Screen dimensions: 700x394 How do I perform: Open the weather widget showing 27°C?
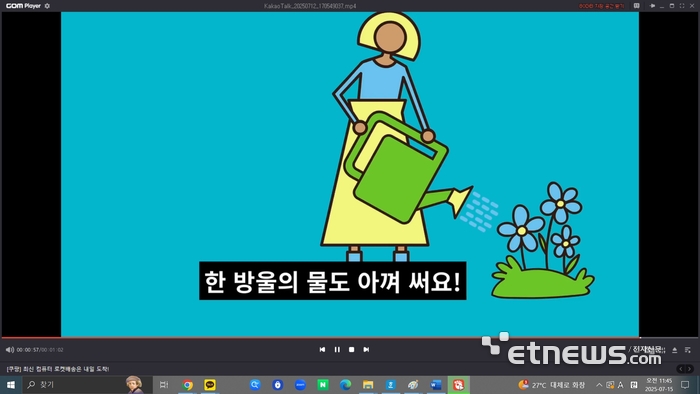551,385
